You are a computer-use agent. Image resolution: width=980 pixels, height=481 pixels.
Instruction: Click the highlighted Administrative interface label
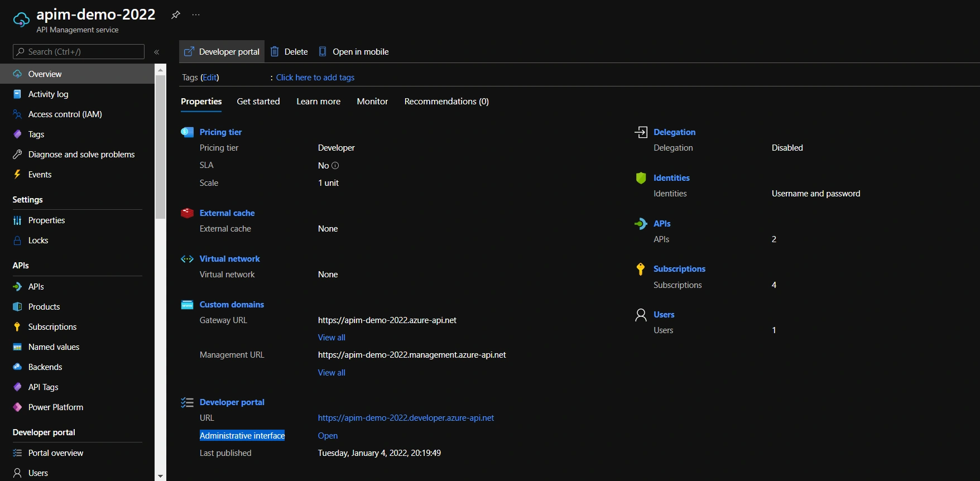[242, 436]
